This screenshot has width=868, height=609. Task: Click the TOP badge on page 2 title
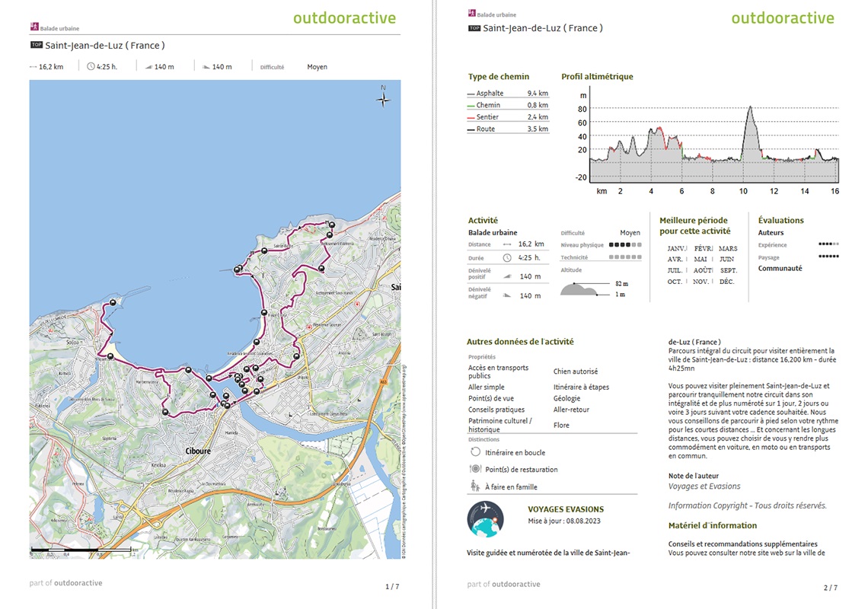[474, 28]
